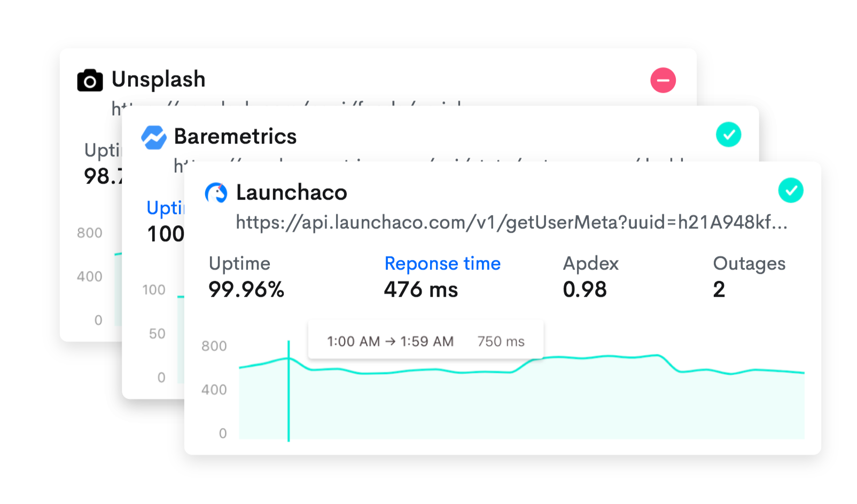The width and height of the screenshot is (857, 504).
Task: Click the vertical hover marker on Launchaco chart
Action: [289, 391]
